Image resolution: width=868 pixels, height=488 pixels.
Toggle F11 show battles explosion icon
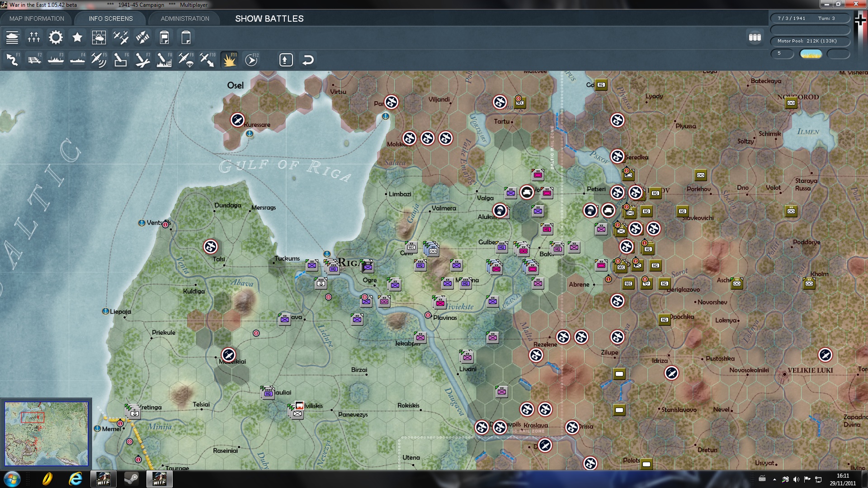(x=229, y=60)
